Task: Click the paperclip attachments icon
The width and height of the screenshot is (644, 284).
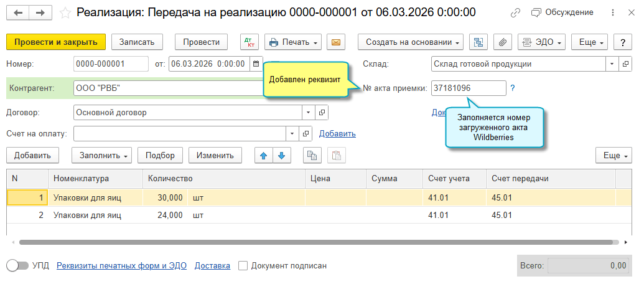Action: click(502, 42)
